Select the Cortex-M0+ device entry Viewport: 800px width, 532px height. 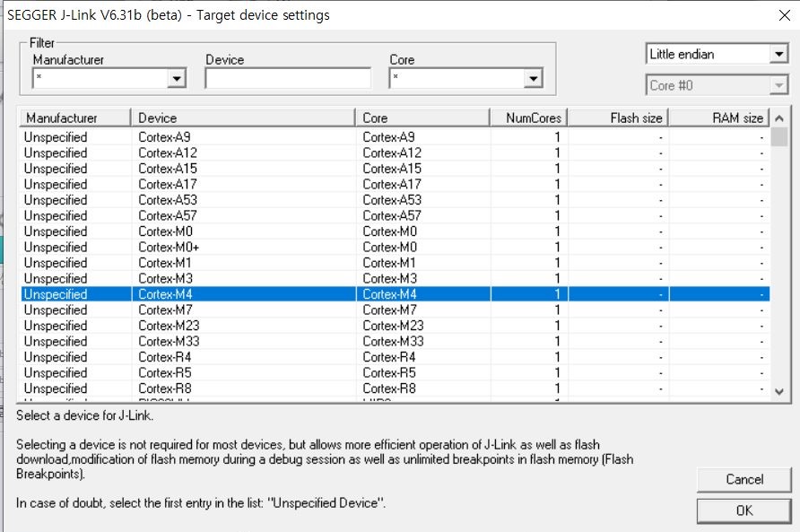tap(396, 247)
